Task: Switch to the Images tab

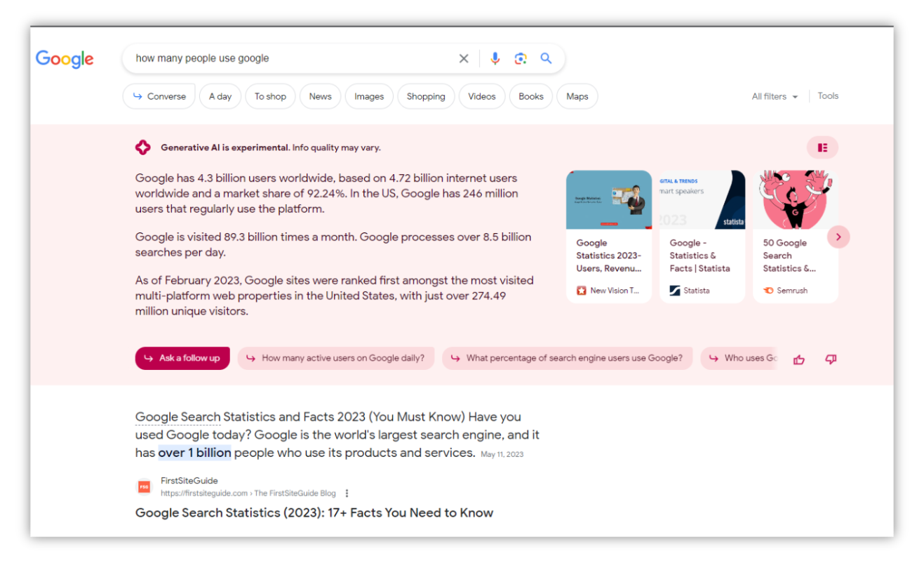Action: [368, 96]
